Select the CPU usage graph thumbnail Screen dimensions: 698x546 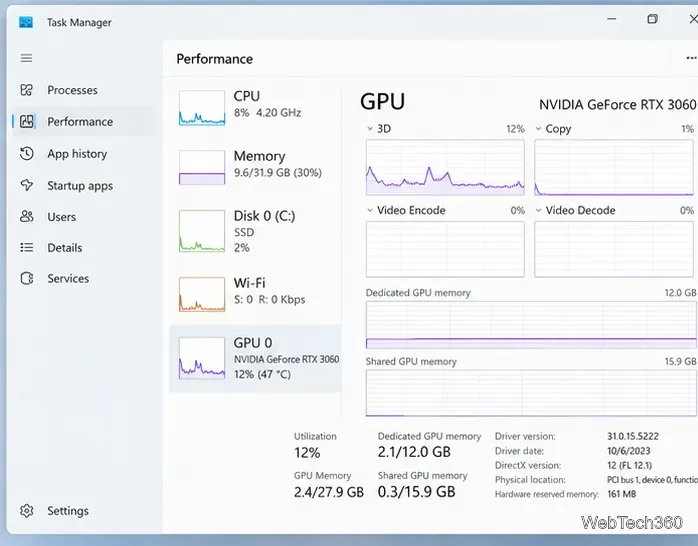click(202, 108)
